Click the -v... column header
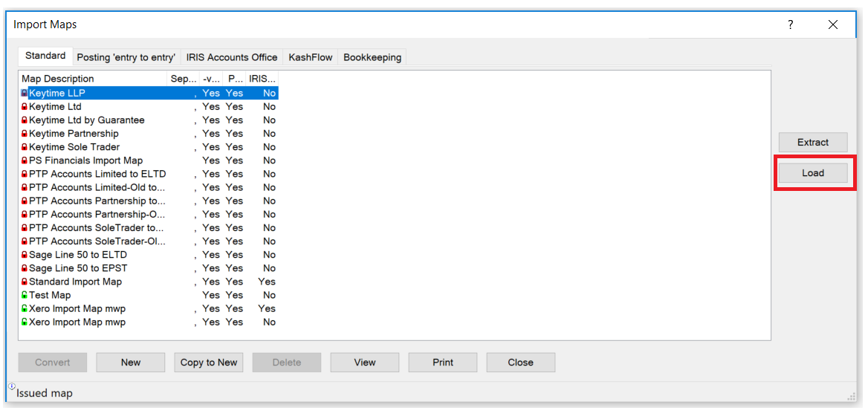The width and height of the screenshot is (868, 419). click(212, 79)
